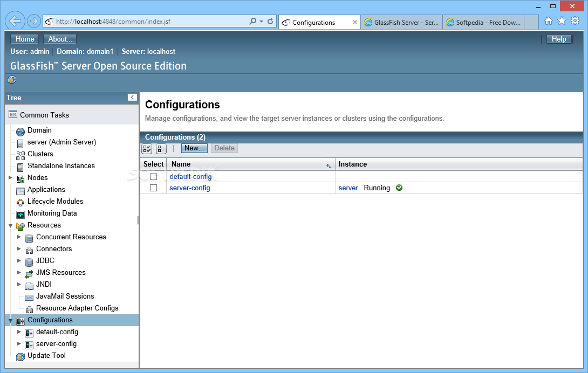Screen dimensions: 588x373
Task: Click the page refresh button
Action: point(270,22)
